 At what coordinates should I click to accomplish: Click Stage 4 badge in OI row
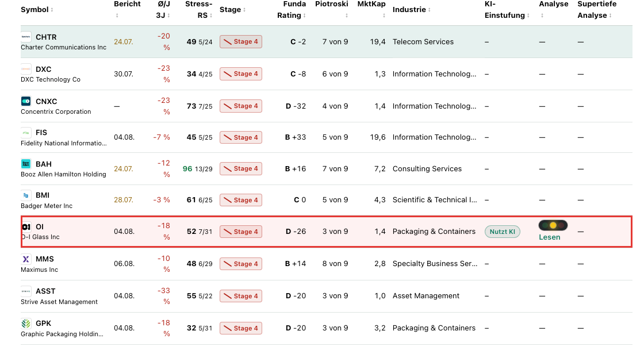tap(241, 232)
